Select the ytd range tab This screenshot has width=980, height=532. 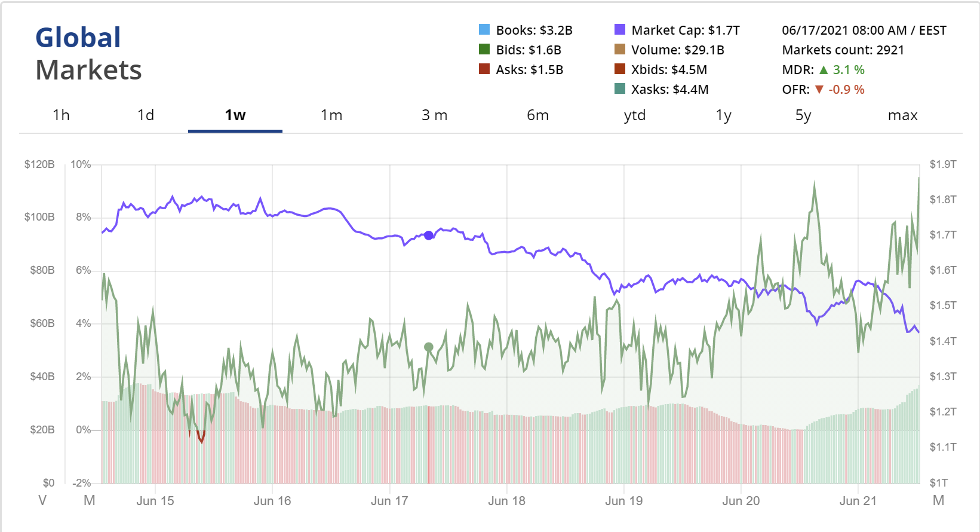click(634, 115)
